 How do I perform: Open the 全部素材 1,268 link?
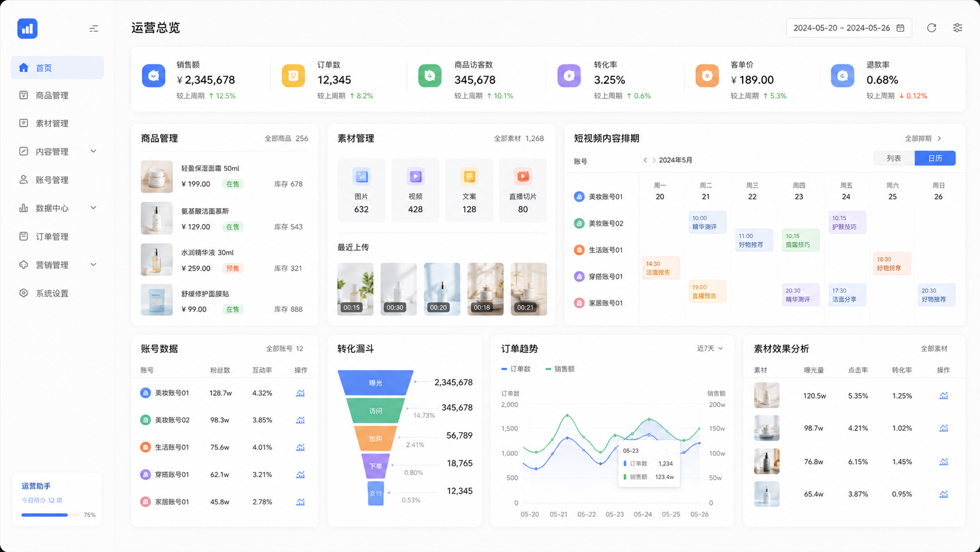click(x=519, y=138)
